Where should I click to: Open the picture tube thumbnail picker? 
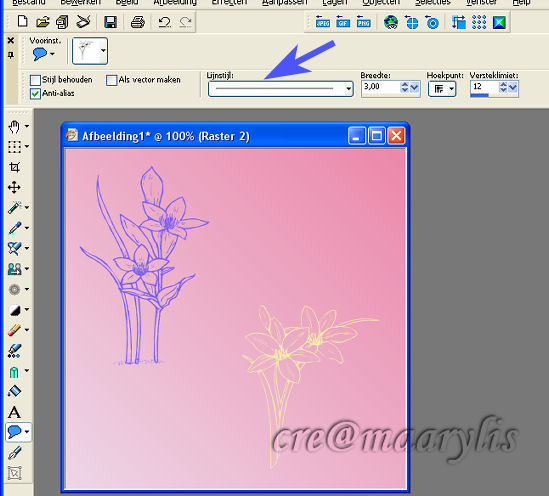point(90,51)
